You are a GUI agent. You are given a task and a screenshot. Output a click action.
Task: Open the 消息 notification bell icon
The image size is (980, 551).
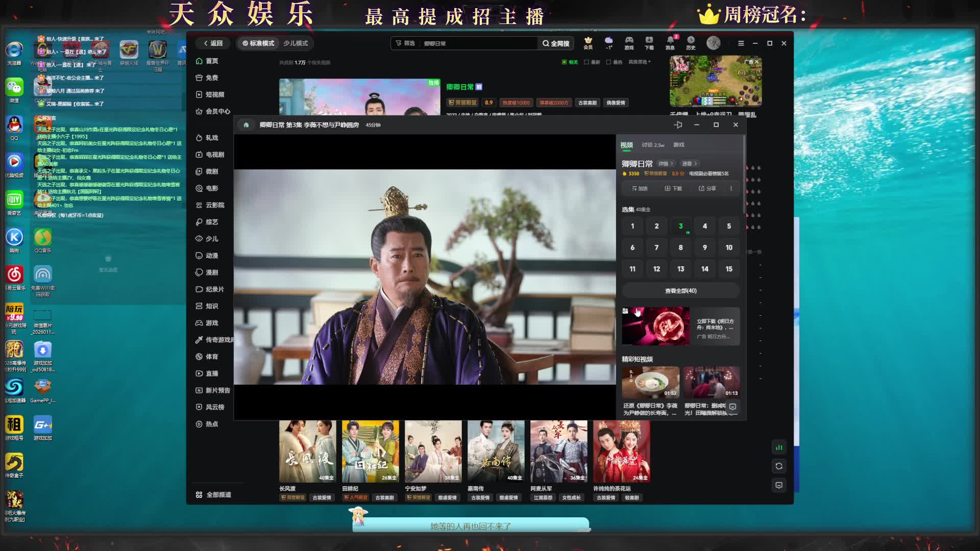670,41
